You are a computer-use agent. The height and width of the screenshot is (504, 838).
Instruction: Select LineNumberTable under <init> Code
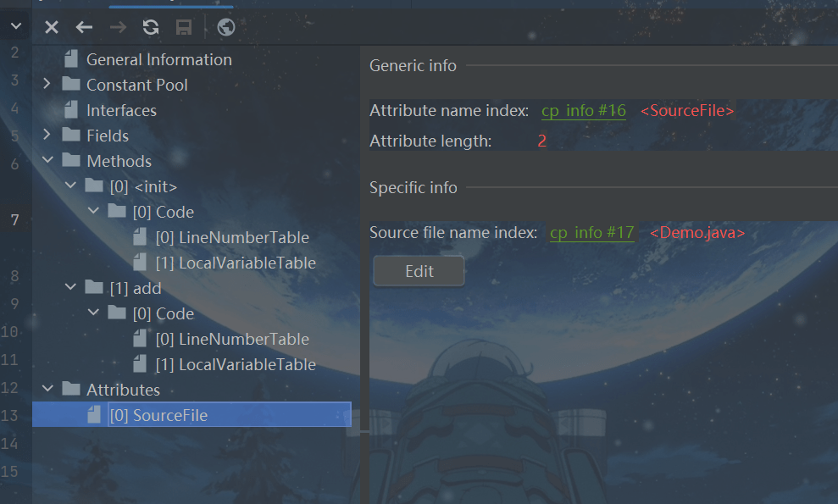232,237
